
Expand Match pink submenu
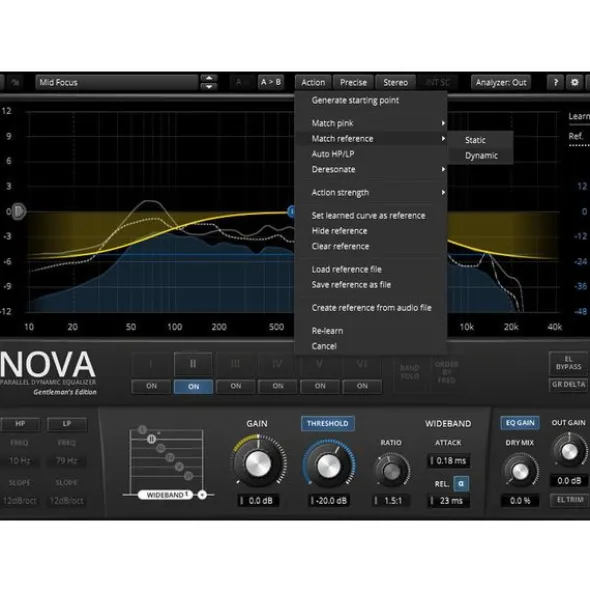371,123
